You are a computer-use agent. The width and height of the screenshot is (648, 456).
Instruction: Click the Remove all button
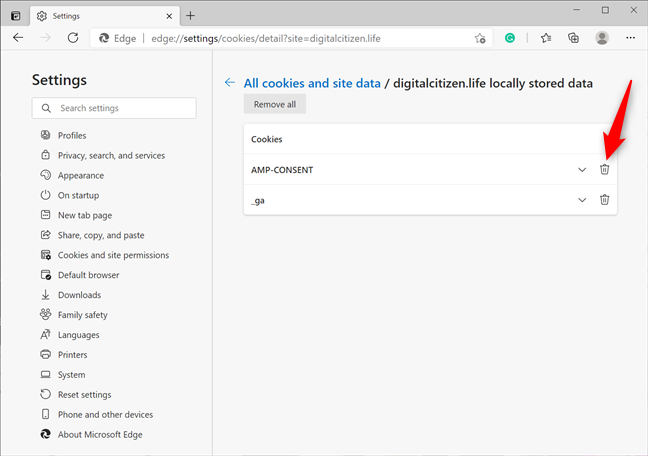click(275, 104)
